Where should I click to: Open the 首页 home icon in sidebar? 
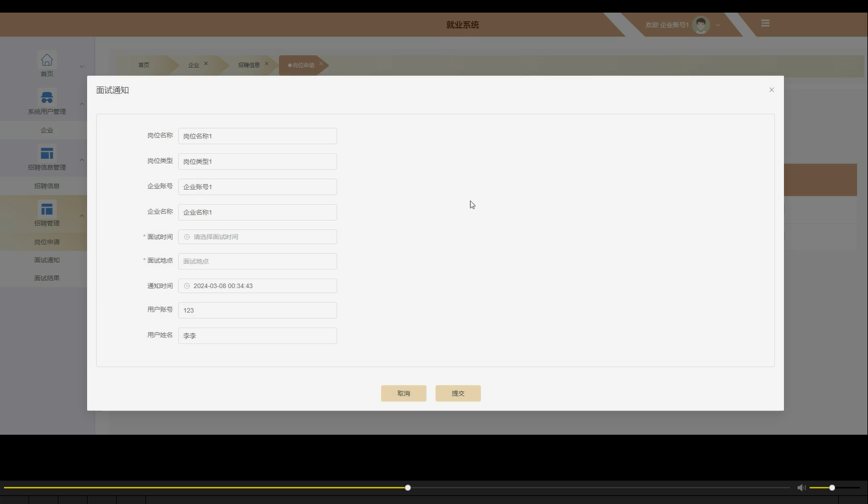47,60
